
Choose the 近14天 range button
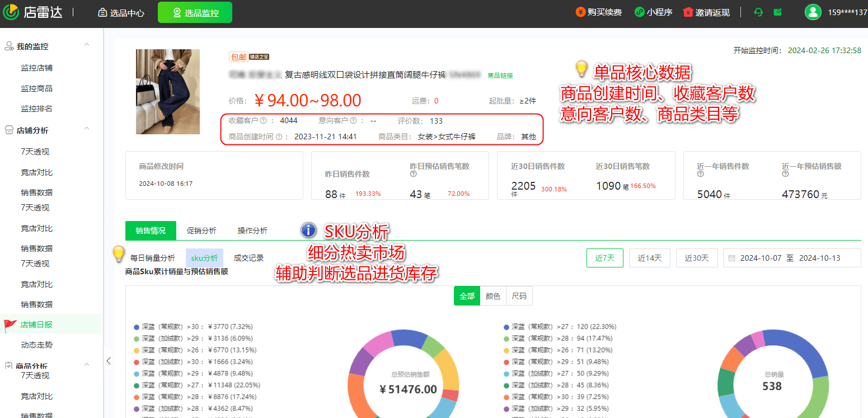pos(650,258)
